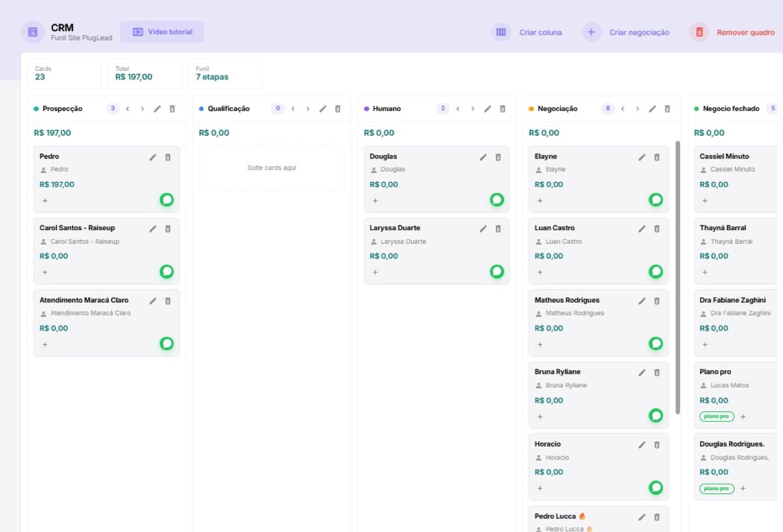Open the Cassiel Minuto card title
Image resolution: width=783 pixels, height=532 pixels.
724,156
